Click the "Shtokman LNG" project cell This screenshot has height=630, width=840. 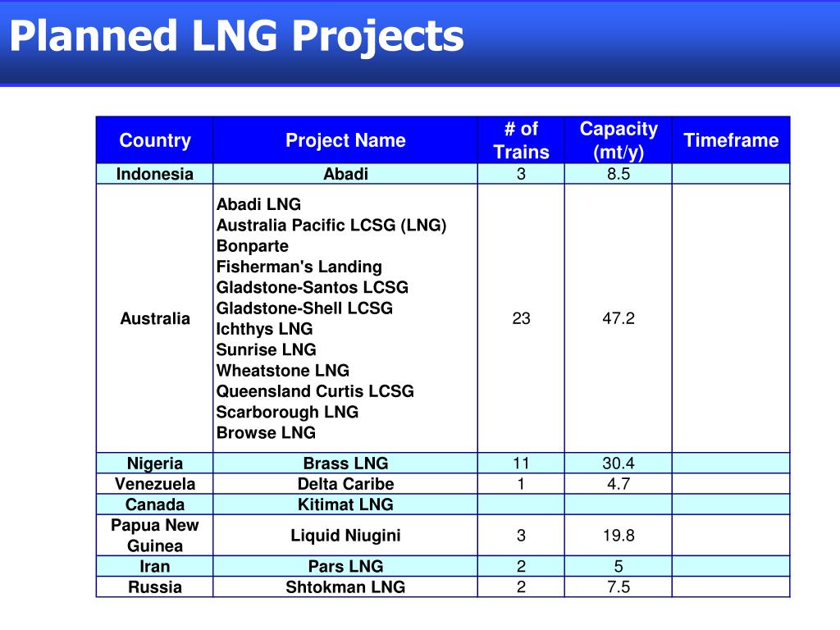pyautogui.click(x=345, y=587)
